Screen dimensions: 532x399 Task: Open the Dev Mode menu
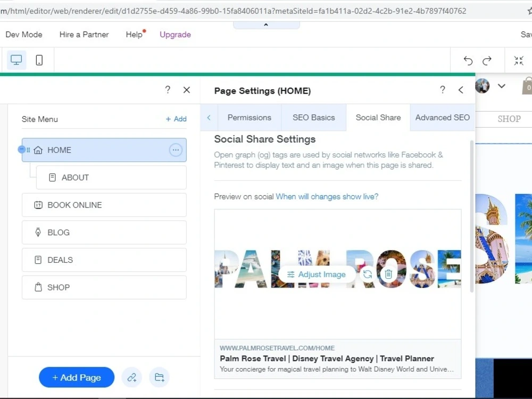pos(24,35)
